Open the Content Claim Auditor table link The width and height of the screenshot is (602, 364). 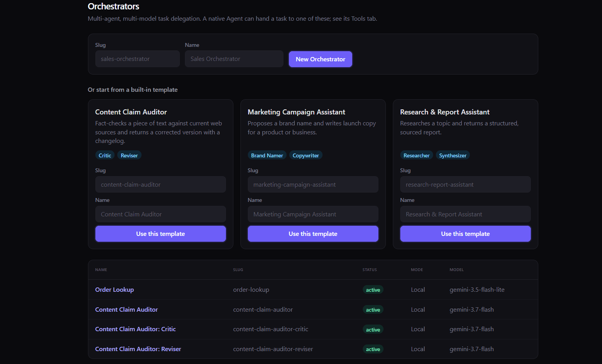pos(127,309)
